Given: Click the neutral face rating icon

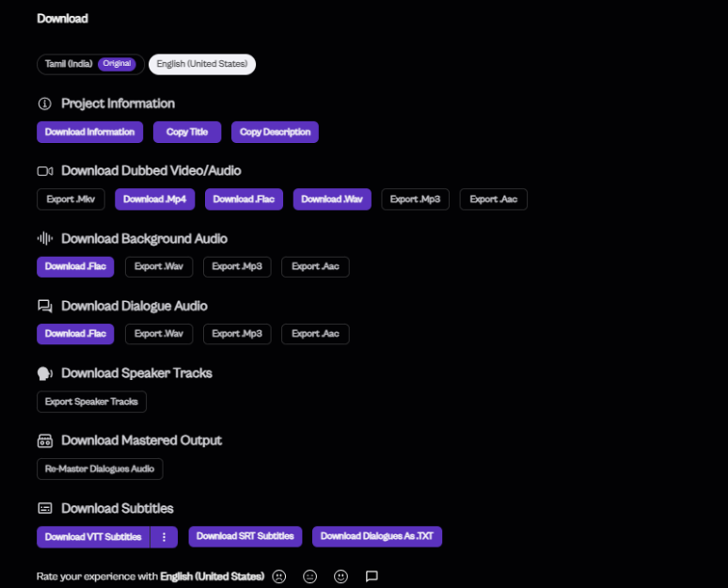Looking at the screenshot, I should tap(310, 576).
